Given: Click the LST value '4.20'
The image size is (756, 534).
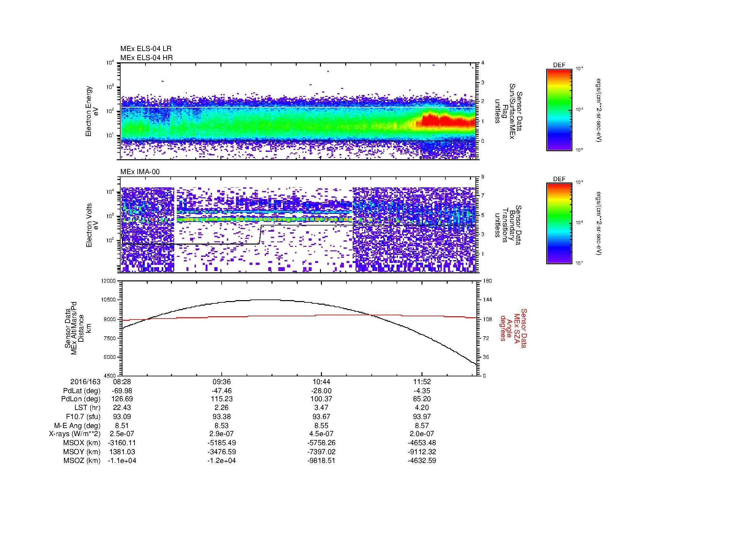Looking at the screenshot, I should coord(422,408).
